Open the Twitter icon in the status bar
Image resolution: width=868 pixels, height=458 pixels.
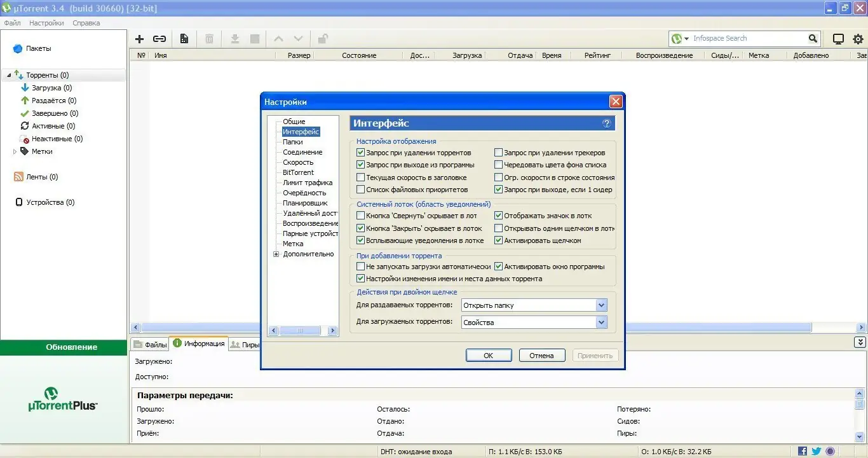point(817,452)
